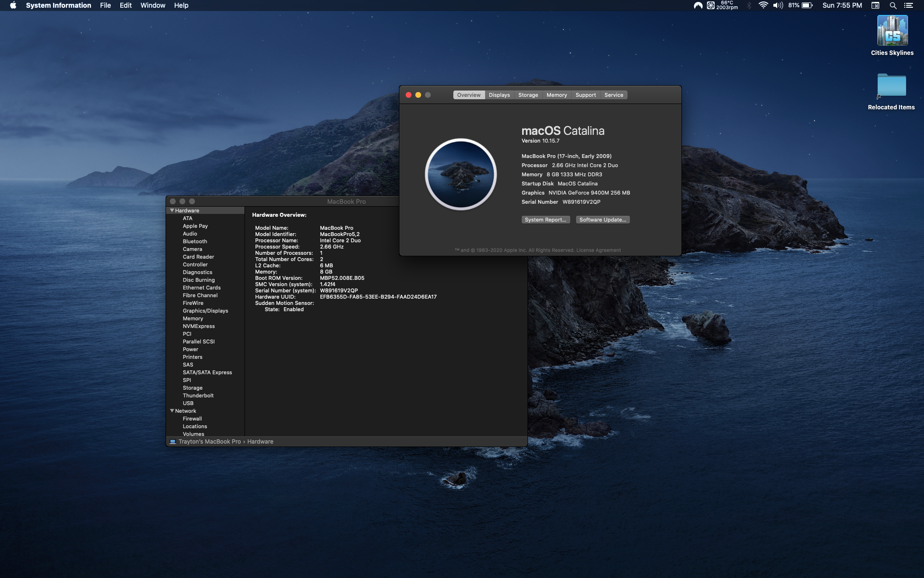Collapse the Network tree section
The height and width of the screenshot is (578, 924).
point(172,411)
